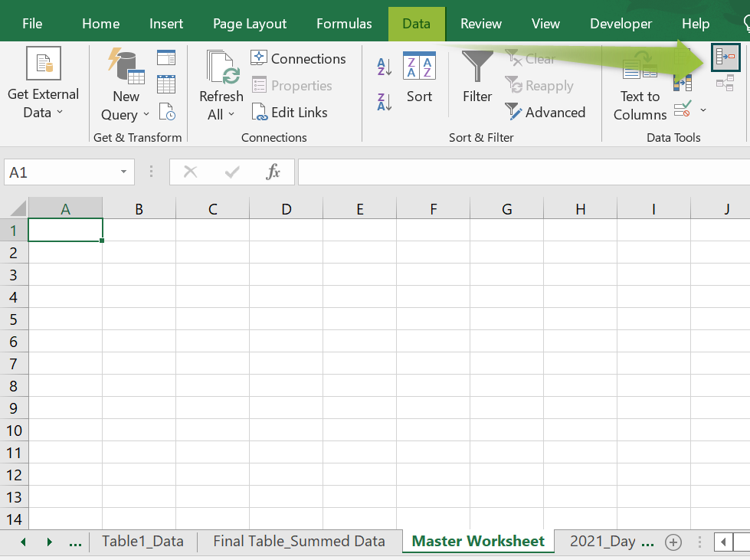Switch to Final Table_Summed Data sheet
Viewport: 750px width, 560px height.
[299, 541]
